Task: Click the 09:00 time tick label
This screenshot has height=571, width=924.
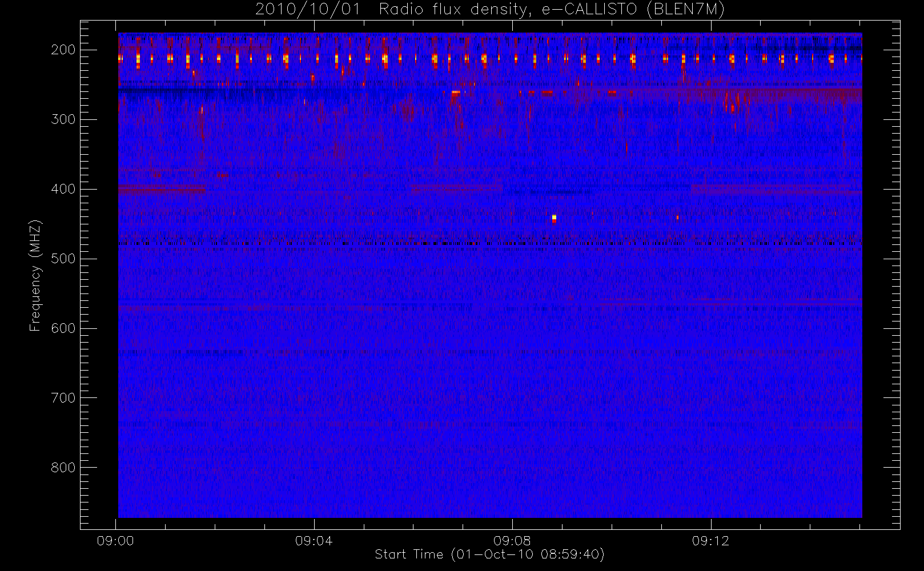Action: coord(115,541)
